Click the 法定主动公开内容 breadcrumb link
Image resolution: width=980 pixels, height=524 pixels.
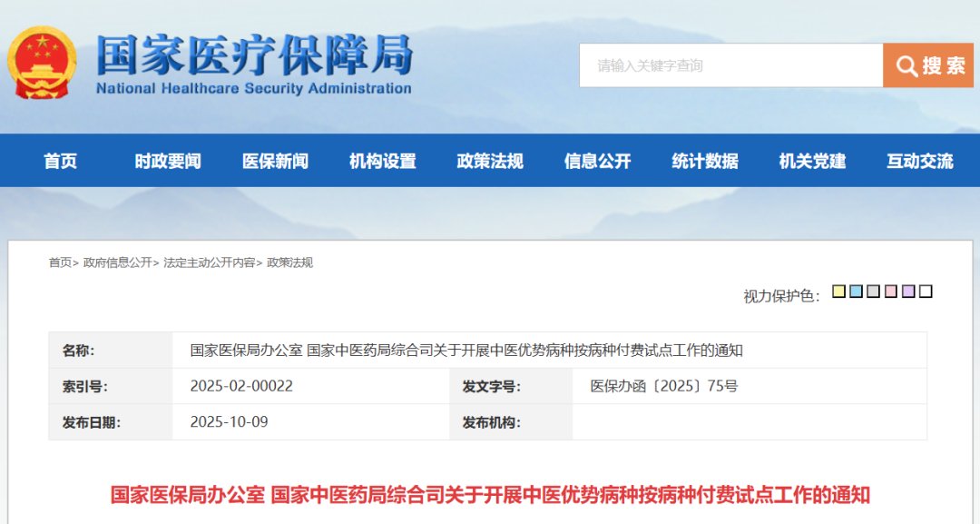pyautogui.click(x=209, y=262)
